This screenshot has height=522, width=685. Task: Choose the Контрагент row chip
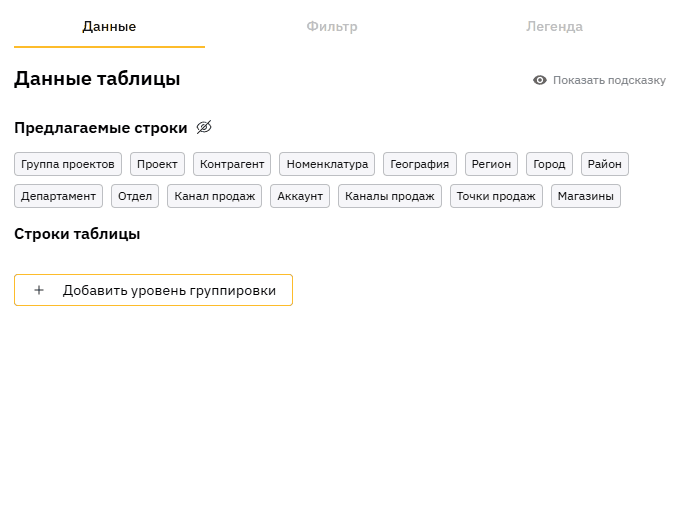pyautogui.click(x=232, y=164)
